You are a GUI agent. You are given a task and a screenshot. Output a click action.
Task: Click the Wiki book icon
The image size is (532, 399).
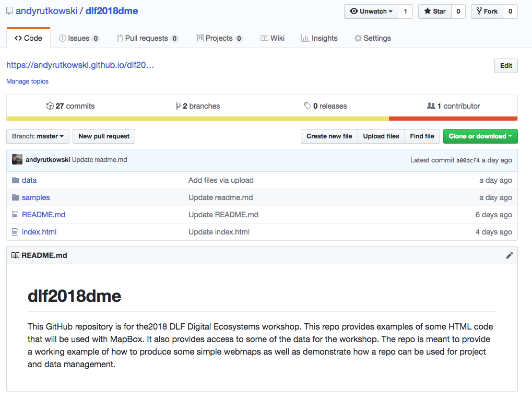(x=264, y=38)
